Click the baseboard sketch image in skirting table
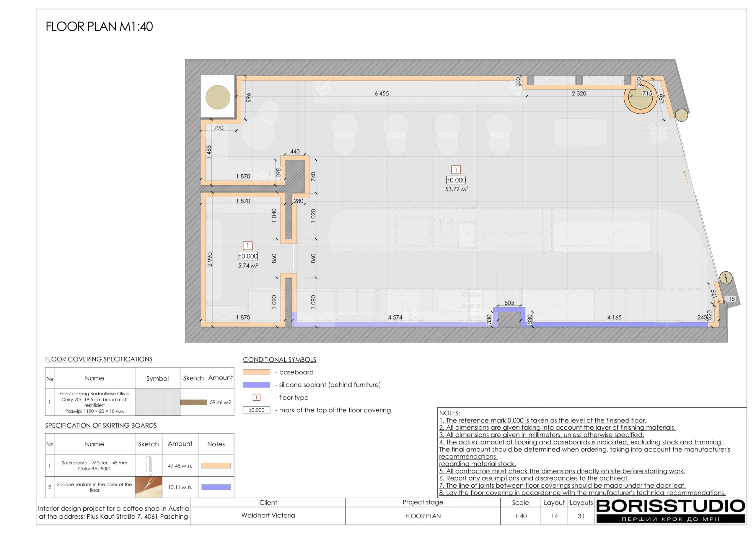756x534 pixels. (149, 466)
